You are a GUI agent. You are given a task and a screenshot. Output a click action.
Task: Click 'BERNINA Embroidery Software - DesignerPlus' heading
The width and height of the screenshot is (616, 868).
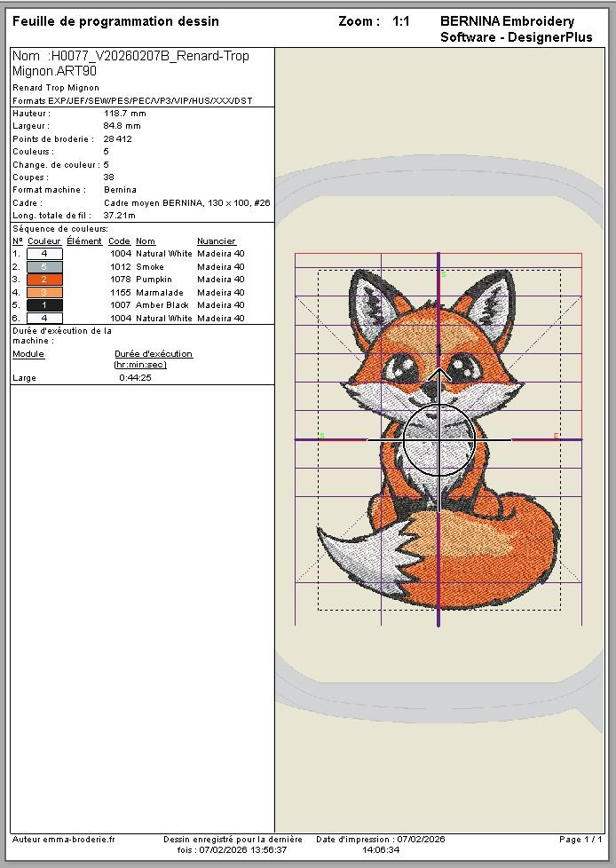(x=516, y=29)
